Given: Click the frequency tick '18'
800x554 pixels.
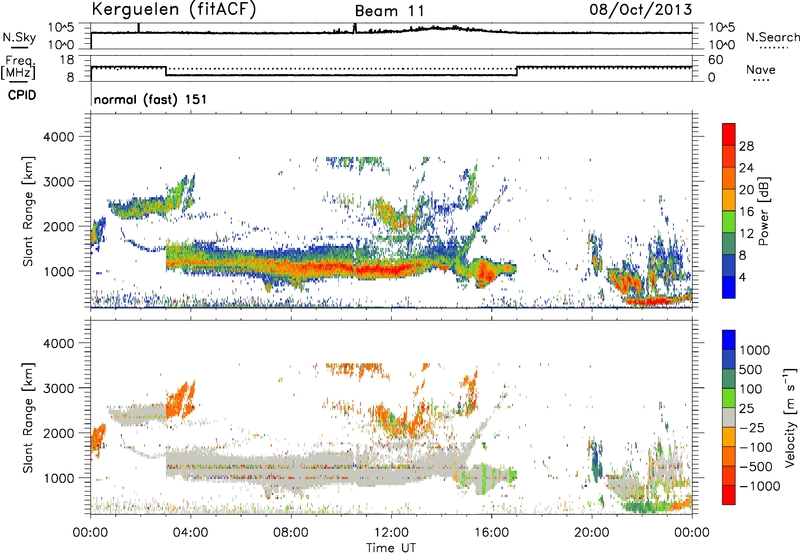Looking at the screenshot, I should [67, 60].
